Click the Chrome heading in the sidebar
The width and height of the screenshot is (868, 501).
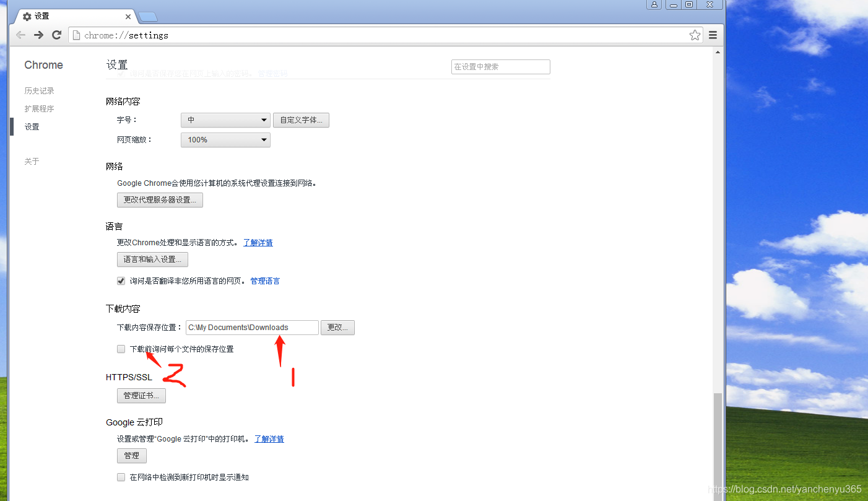(43, 65)
